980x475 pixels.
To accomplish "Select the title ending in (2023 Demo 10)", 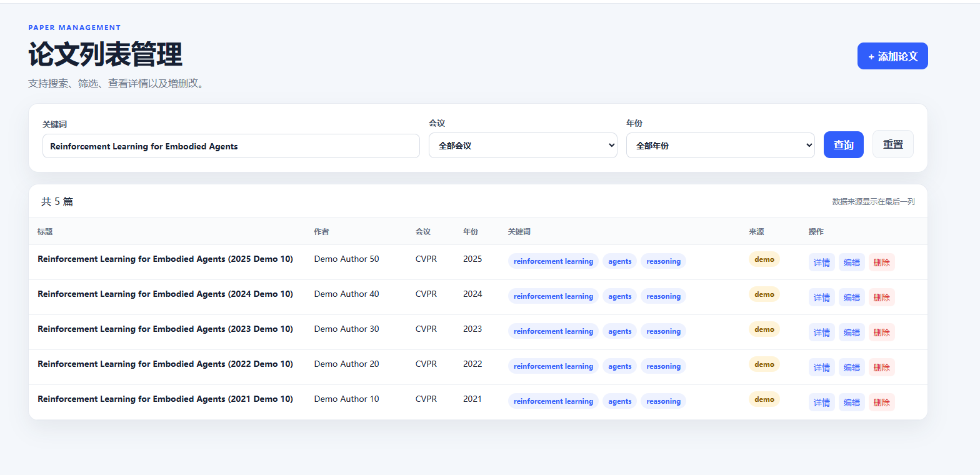I will click(x=165, y=329).
